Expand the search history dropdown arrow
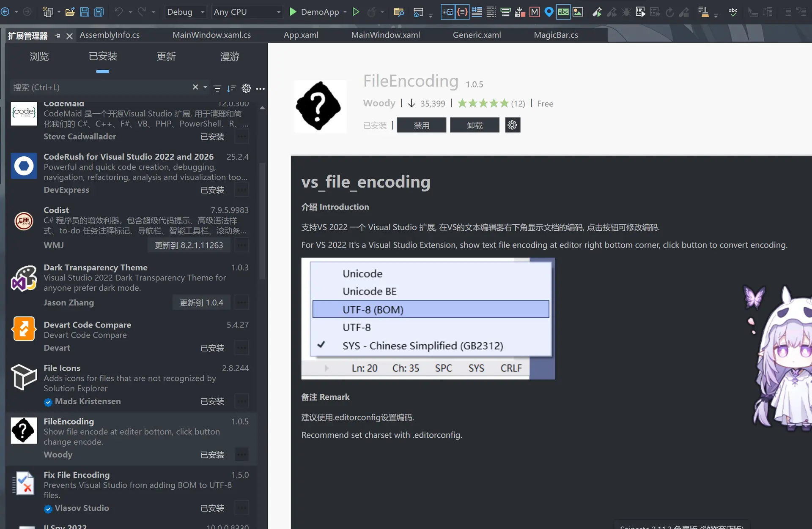 coord(205,87)
